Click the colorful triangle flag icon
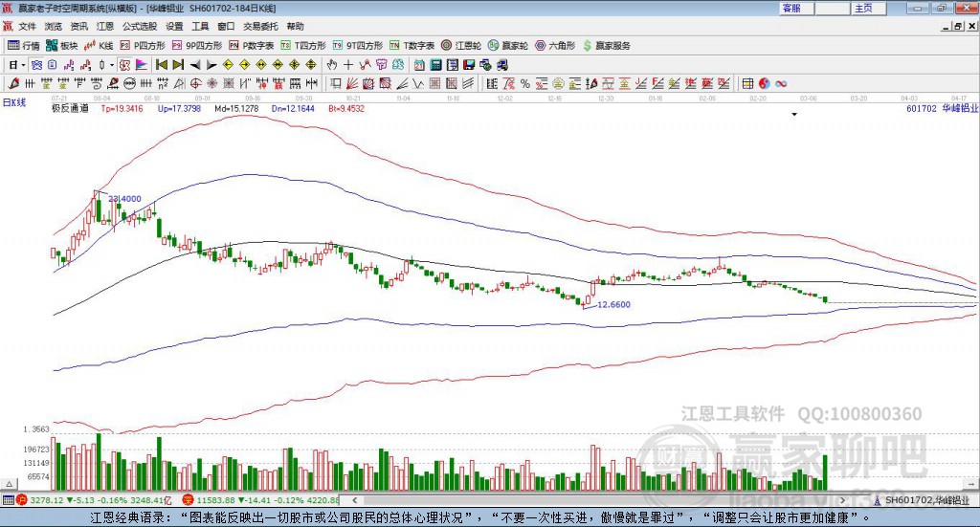This screenshot has height=527, width=980. 142,65
